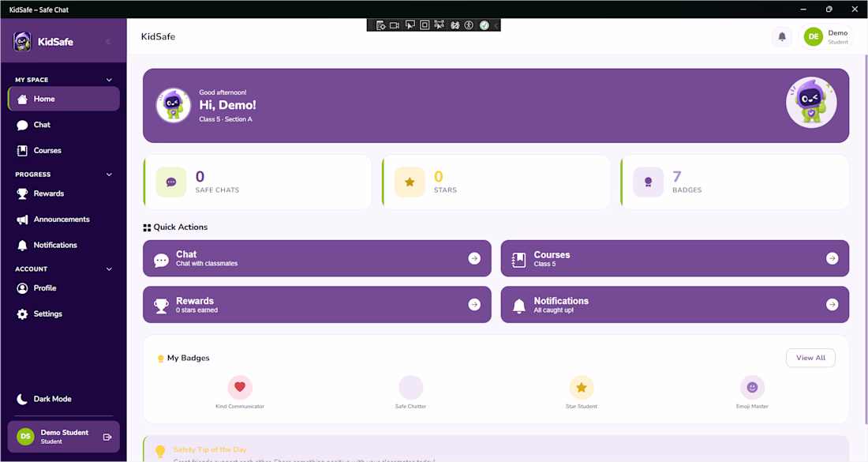The height and width of the screenshot is (462, 868).
Task: Click the 'Hi, Demo!' greeting text
Action: coord(227,105)
